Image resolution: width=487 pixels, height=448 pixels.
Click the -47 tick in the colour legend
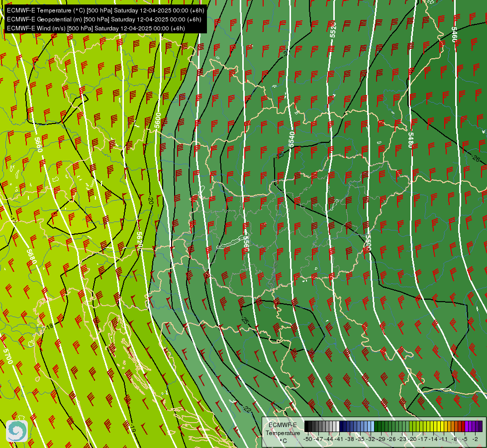coord(318,439)
